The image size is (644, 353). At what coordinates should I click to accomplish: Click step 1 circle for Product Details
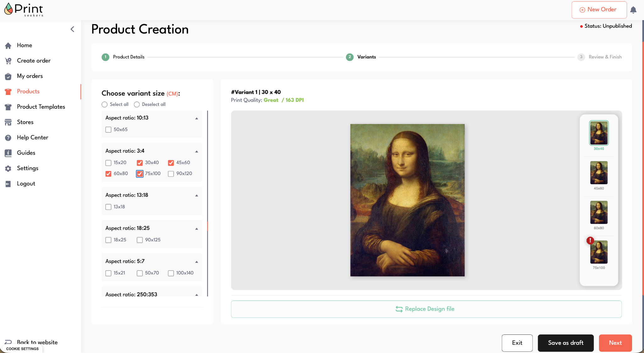tap(105, 57)
